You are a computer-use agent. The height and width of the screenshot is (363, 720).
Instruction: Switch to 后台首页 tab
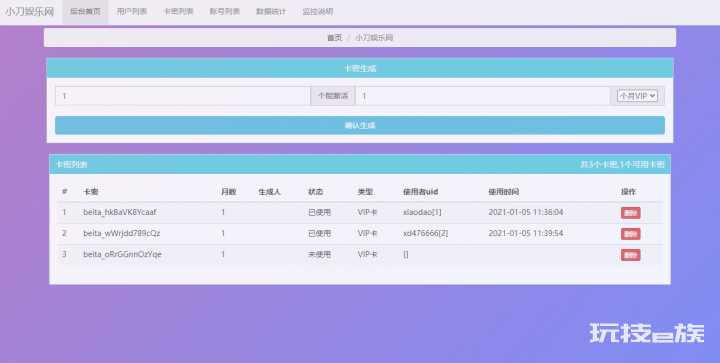(85, 12)
